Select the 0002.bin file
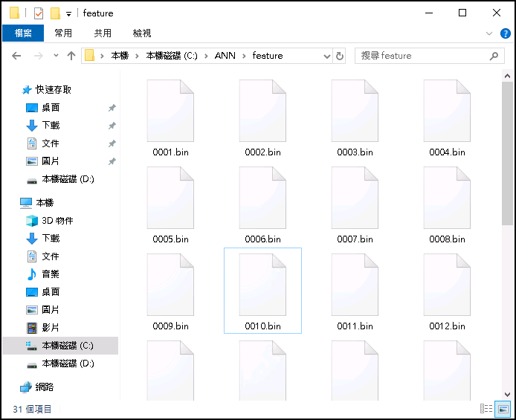516x420 pixels. (262, 118)
